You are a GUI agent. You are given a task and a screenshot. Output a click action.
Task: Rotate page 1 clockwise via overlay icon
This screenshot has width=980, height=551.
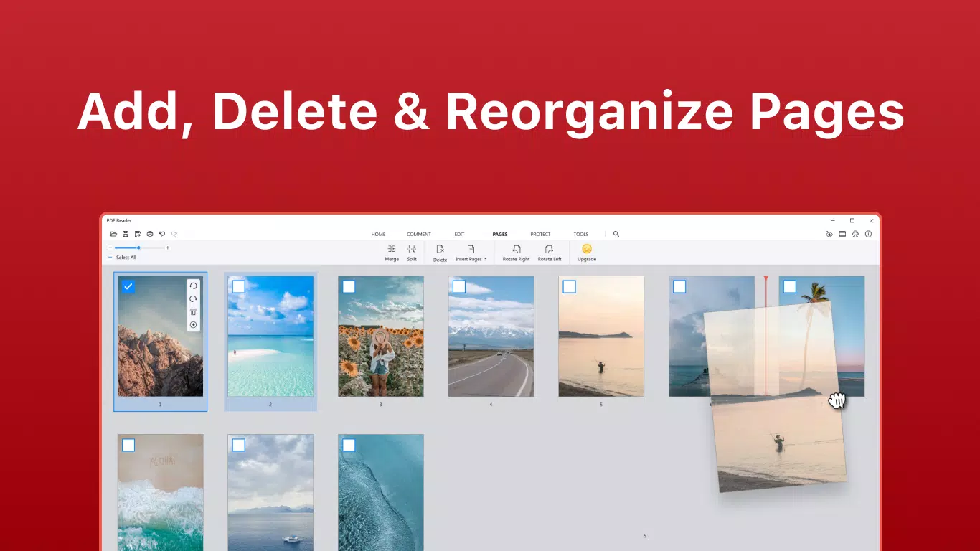coord(193,299)
